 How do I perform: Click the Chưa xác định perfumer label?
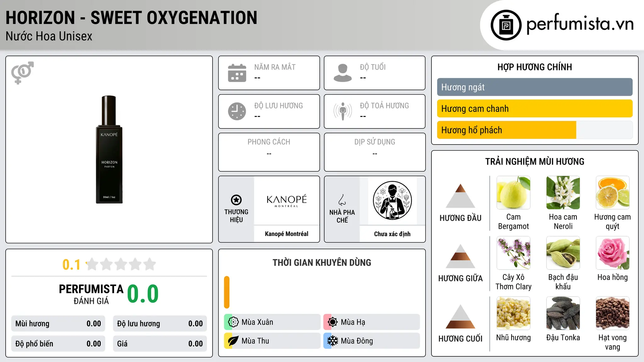tap(392, 234)
